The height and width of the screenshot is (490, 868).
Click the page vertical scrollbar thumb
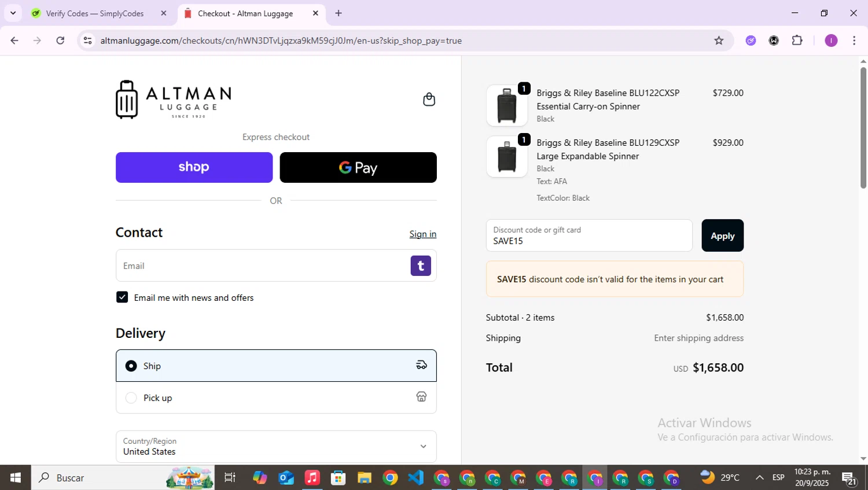[x=863, y=127]
